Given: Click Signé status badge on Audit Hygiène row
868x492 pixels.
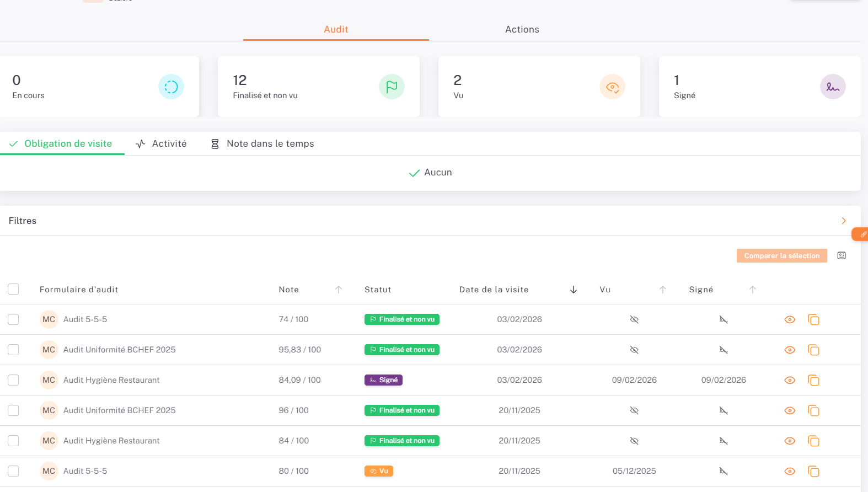Looking at the screenshot, I should 383,380.
